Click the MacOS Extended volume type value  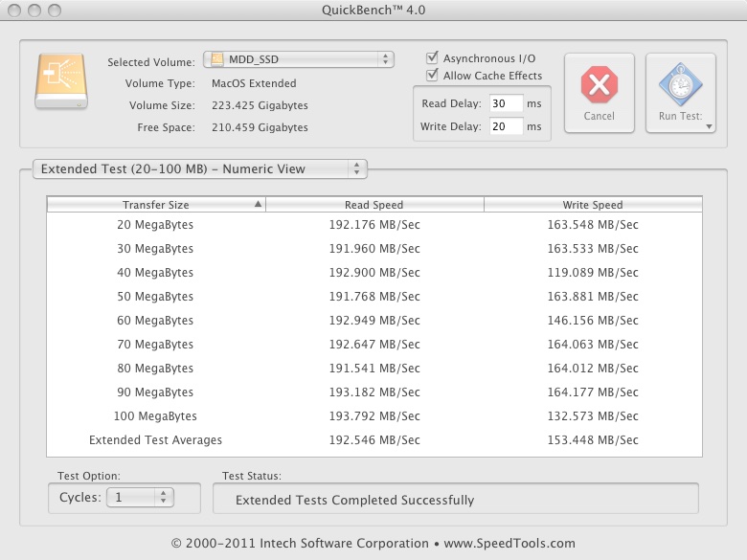click(254, 83)
